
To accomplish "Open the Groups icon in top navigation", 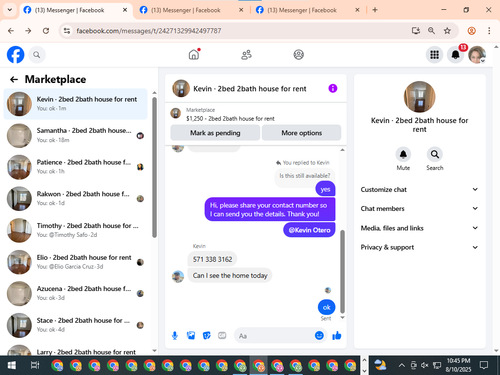I will point(299,55).
